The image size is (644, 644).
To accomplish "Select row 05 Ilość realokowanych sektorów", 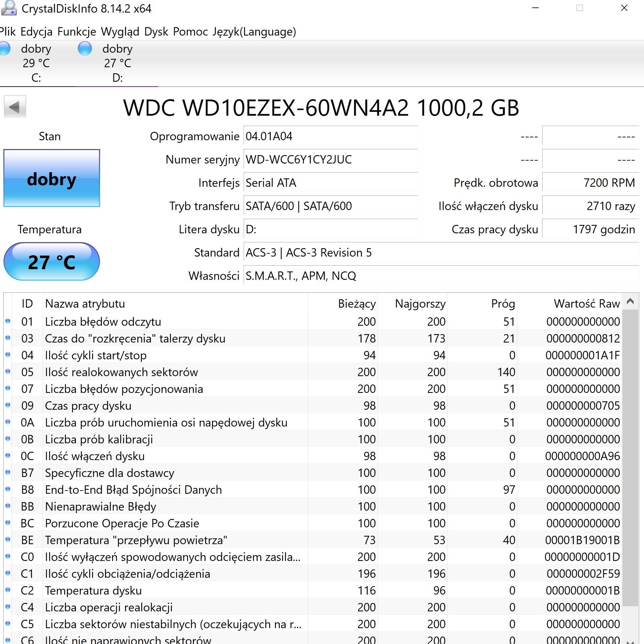I will (313, 372).
